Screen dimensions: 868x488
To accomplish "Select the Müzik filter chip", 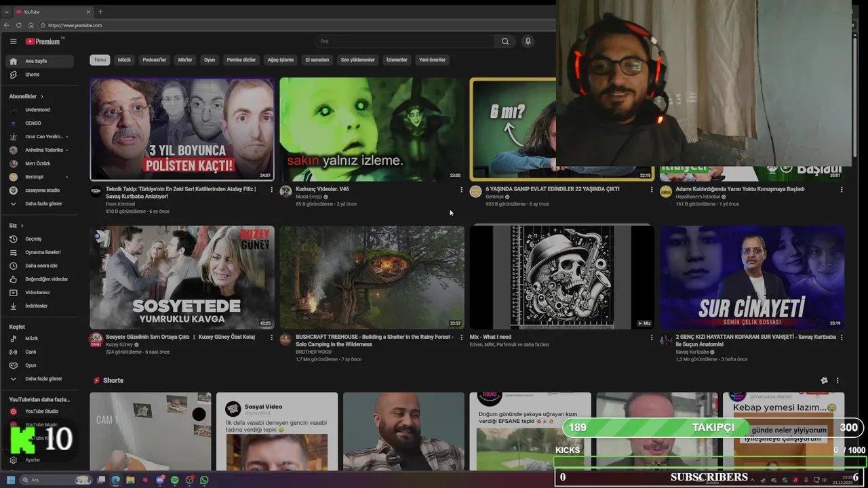I will [x=124, y=60].
